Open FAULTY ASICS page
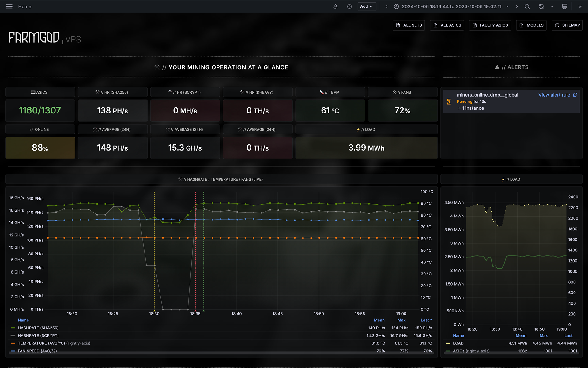The image size is (588, 368). point(490,25)
